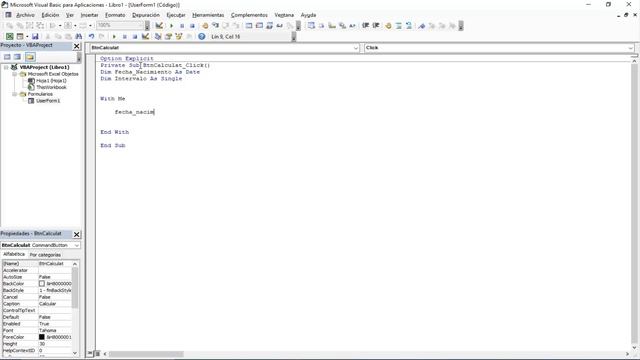Click Reset (stop) on the Standard toolbar
Screen dimensions: 640x360
point(135,36)
